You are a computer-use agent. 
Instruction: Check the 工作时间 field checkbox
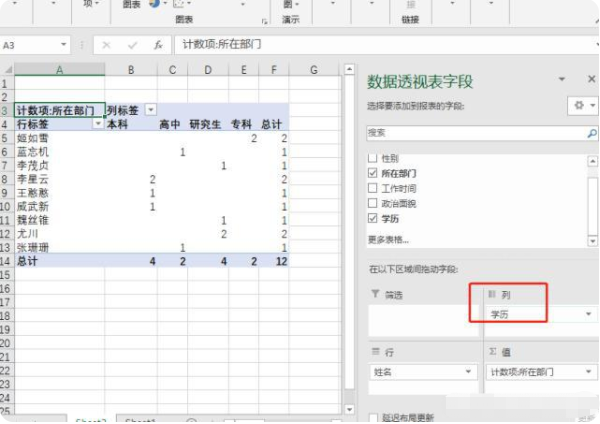coord(373,188)
